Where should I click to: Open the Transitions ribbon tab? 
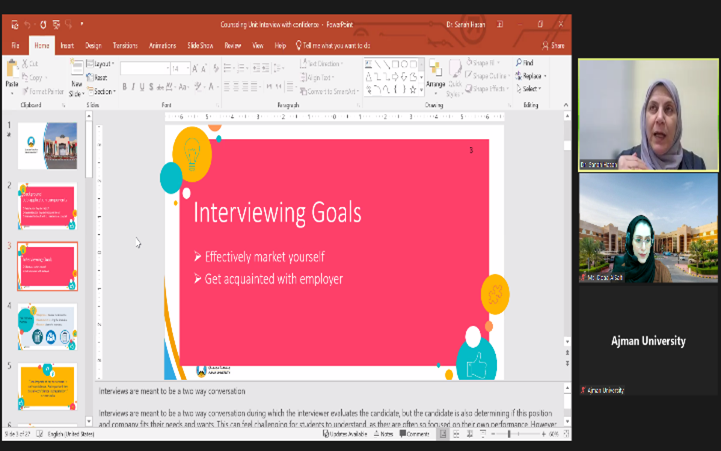[x=125, y=45]
